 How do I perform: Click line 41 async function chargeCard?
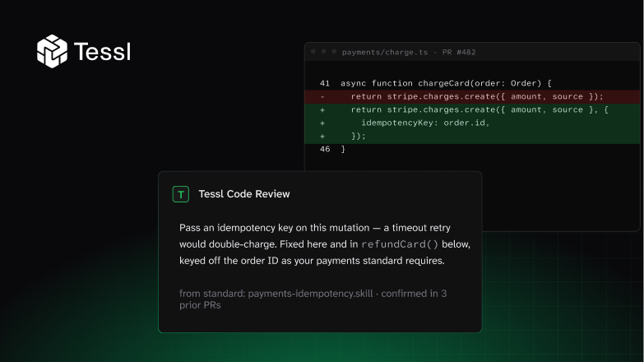coord(435,83)
